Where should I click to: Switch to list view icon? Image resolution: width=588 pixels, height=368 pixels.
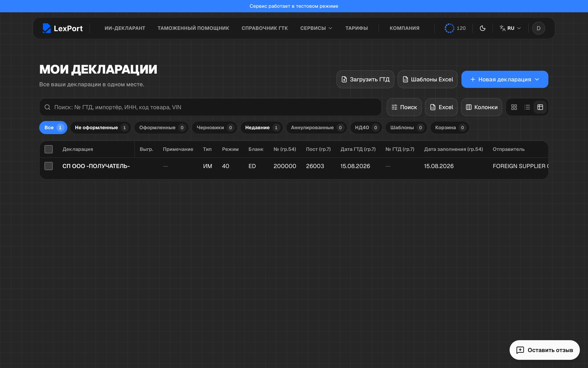pos(527,107)
